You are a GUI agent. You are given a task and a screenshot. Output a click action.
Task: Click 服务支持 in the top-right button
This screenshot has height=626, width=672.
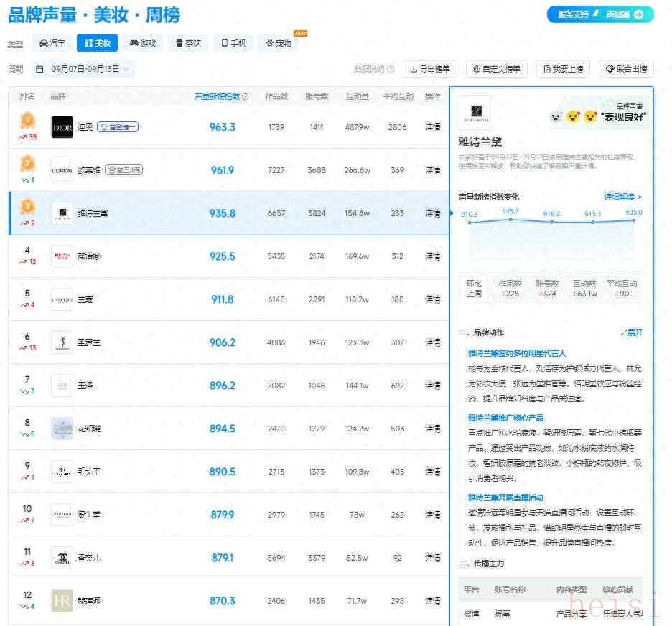point(573,14)
